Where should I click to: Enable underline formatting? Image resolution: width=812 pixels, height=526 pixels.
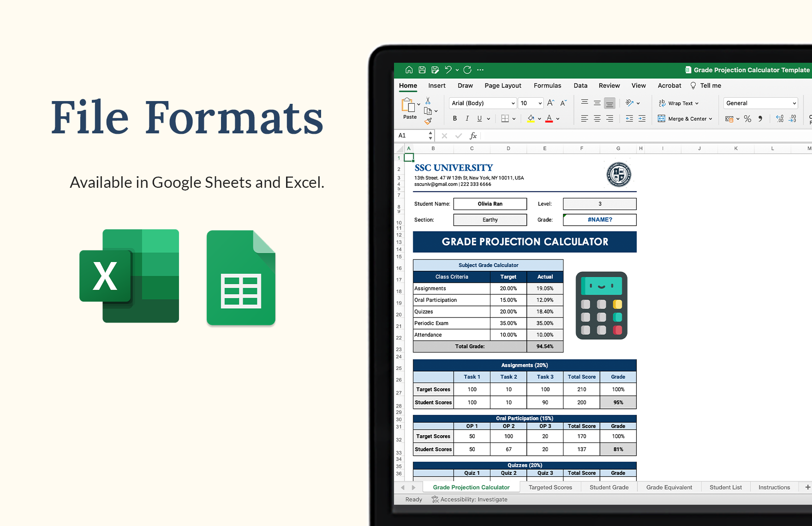click(479, 119)
